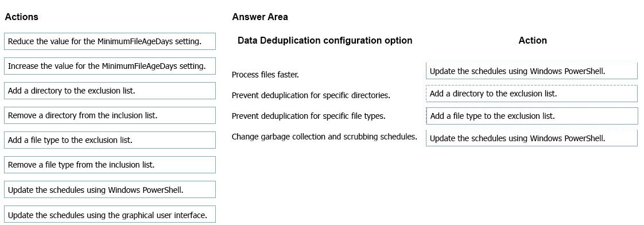
Task: Select 'Remove a file type from the inclusion list'
Action: (x=110, y=165)
